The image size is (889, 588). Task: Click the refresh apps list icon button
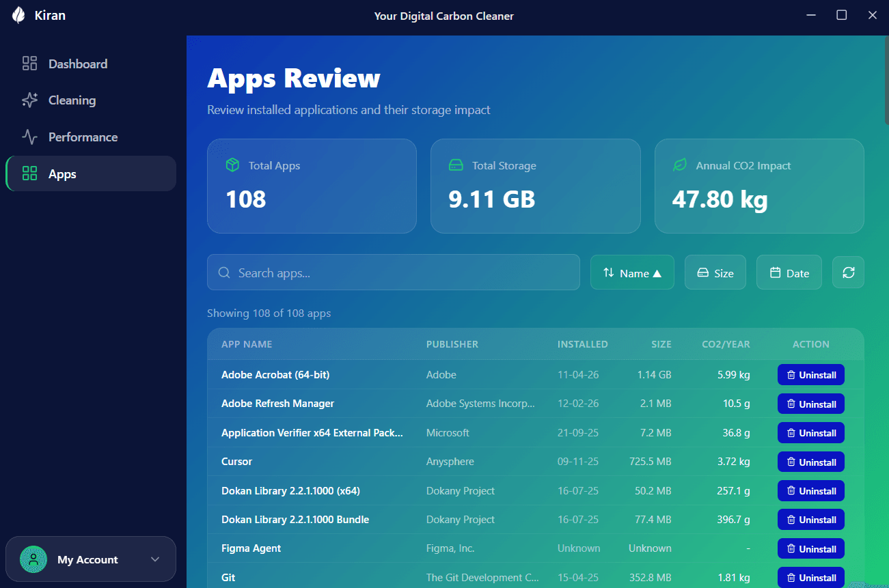(848, 272)
